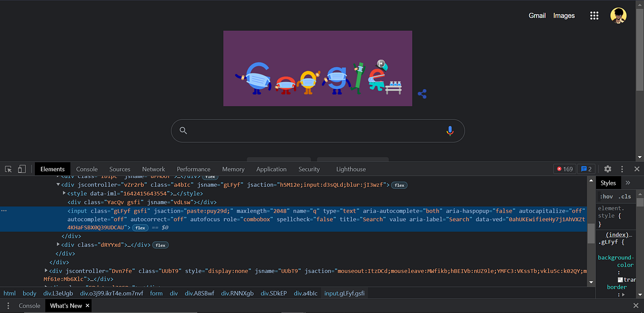Switch to the Elements tab
The image size is (644, 313).
pyautogui.click(x=52, y=169)
